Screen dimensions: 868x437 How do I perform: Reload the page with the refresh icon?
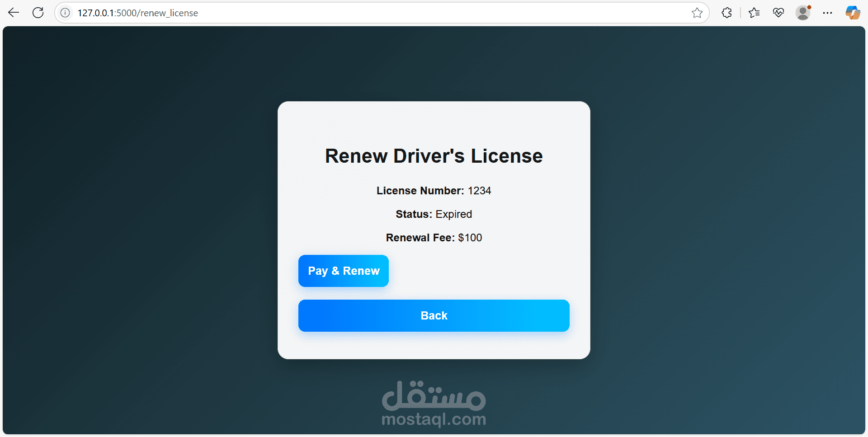(38, 13)
